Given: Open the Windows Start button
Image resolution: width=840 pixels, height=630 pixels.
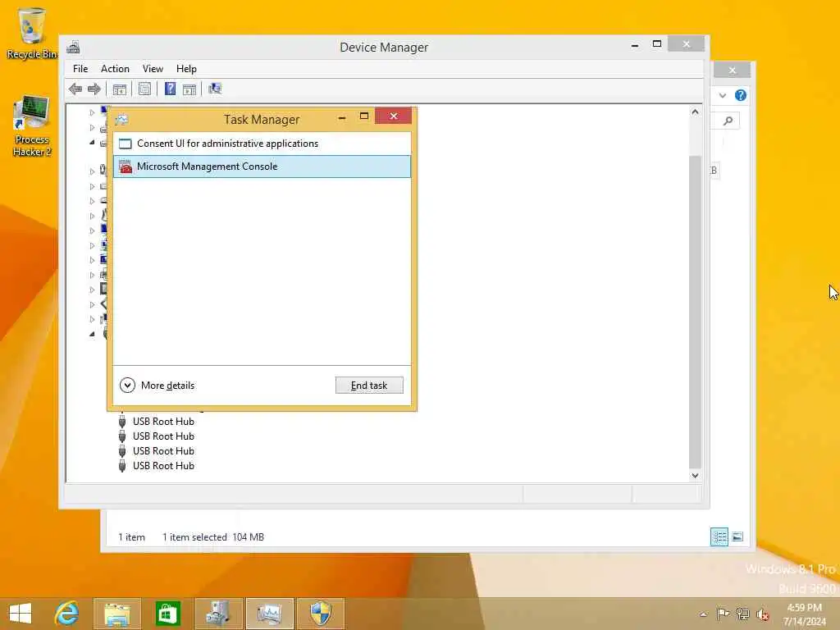Looking at the screenshot, I should click(21, 614).
